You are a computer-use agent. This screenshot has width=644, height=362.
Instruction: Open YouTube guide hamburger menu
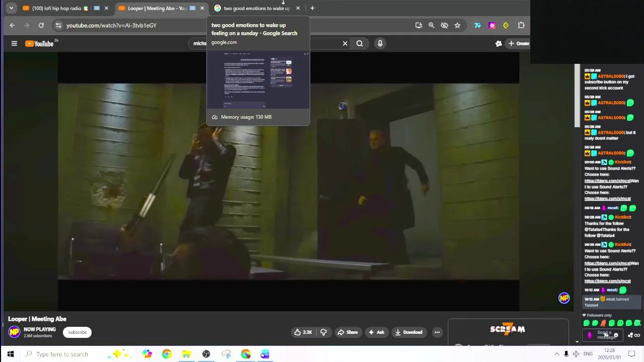click(x=14, y=44)
